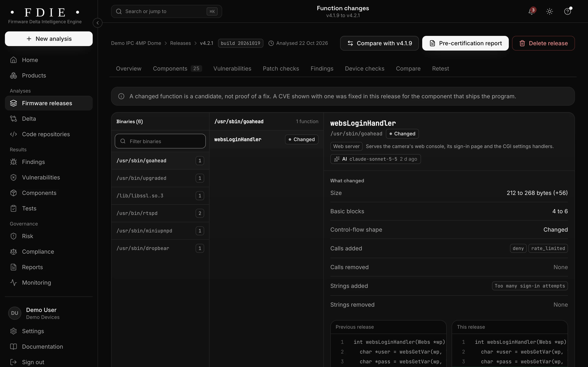Click the Delete release button
The height and width of the screenshot is (367, 588).
point(543,43)
